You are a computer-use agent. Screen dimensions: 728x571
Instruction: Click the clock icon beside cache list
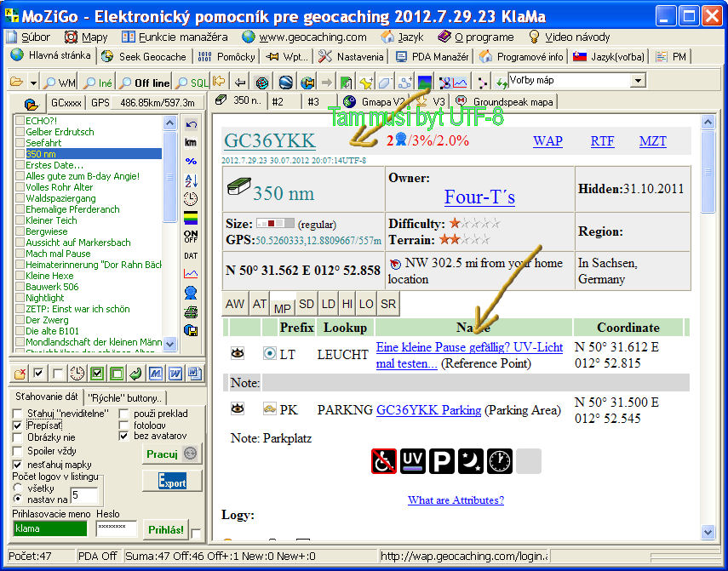[x=191, y=198]
